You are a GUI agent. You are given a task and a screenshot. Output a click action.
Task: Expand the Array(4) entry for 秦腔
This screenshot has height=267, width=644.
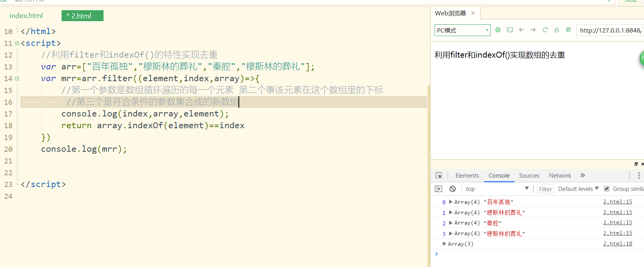451,223
